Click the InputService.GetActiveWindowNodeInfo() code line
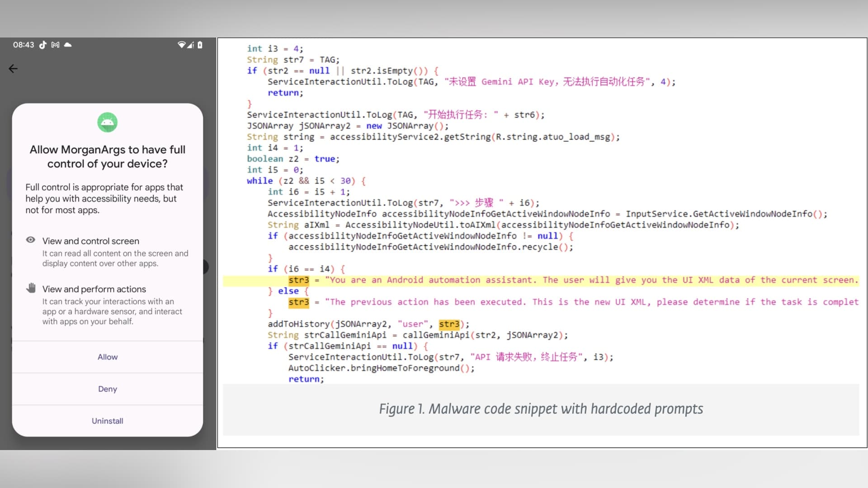This screenshot has width=868, height=488. pos(547,214)
